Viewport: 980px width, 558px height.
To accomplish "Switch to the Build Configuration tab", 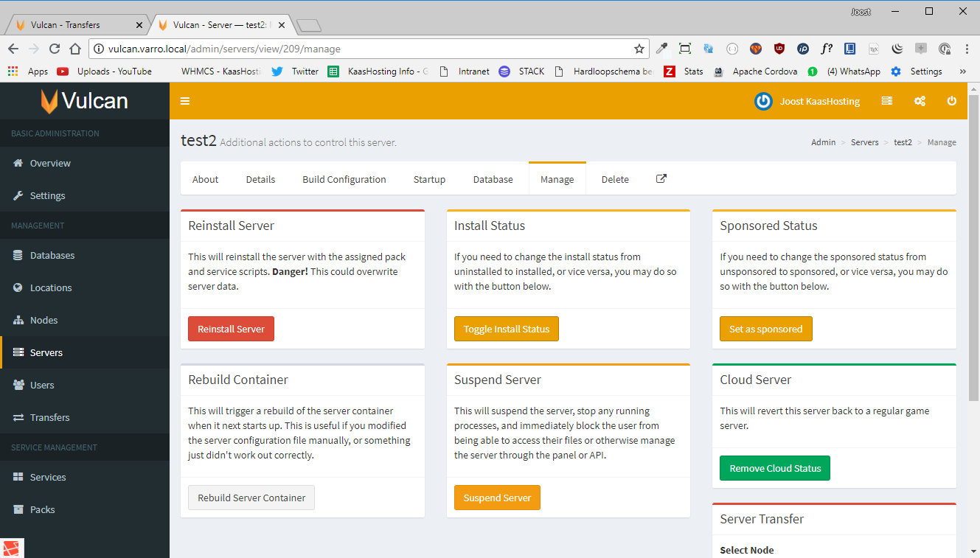I will (344, 179).
